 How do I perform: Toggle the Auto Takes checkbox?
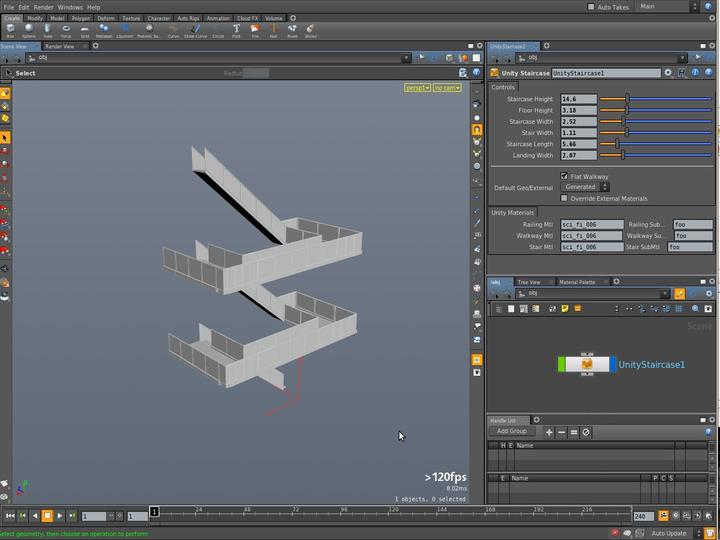[x=591, y=7]
